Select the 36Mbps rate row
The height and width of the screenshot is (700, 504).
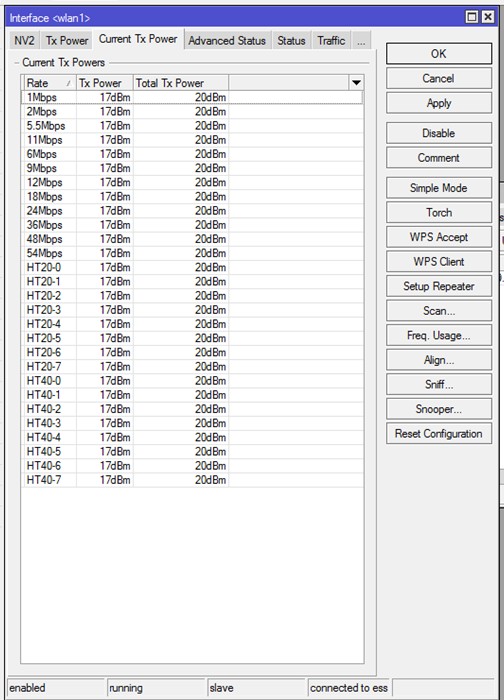(x=192, y=225)
